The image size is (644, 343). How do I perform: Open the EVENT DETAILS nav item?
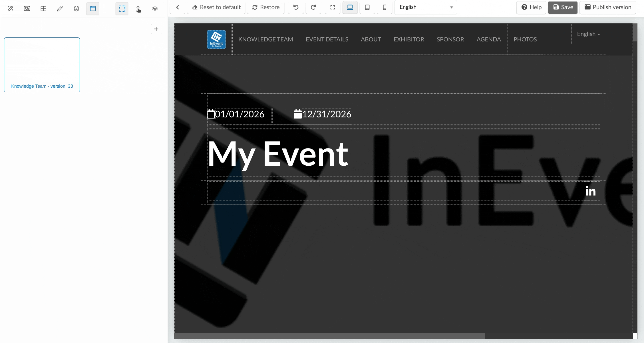click(x=327, y=39)
